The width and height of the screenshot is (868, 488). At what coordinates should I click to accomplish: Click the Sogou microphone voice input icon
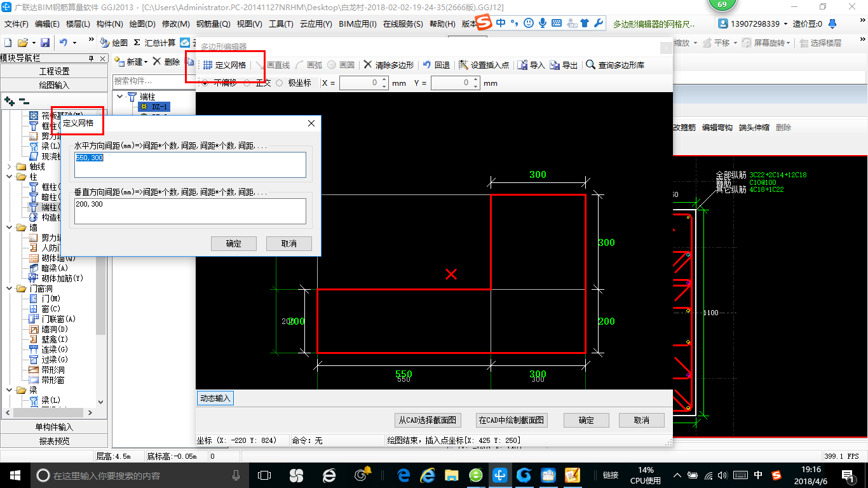543,23
